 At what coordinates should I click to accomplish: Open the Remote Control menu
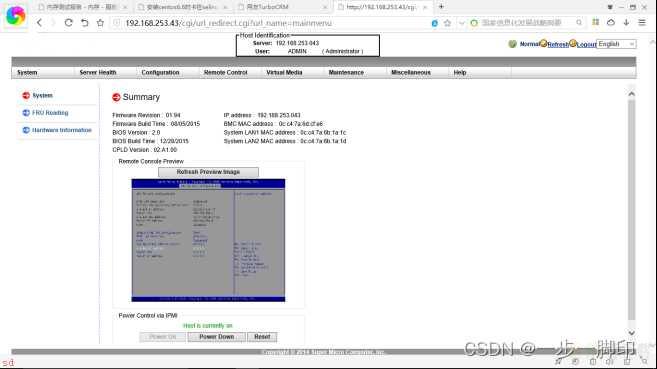click(225, 72)
